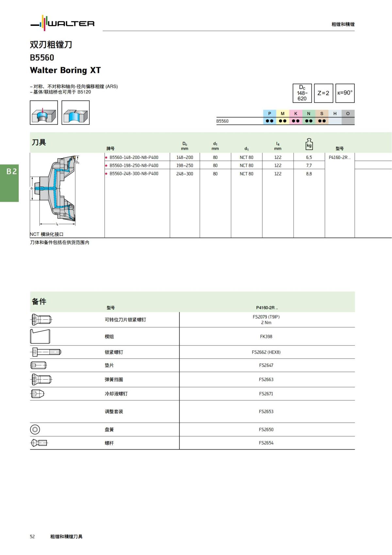Click the 备件 section heading
Viewport: 392px width, 555px height.
[39, 302]
